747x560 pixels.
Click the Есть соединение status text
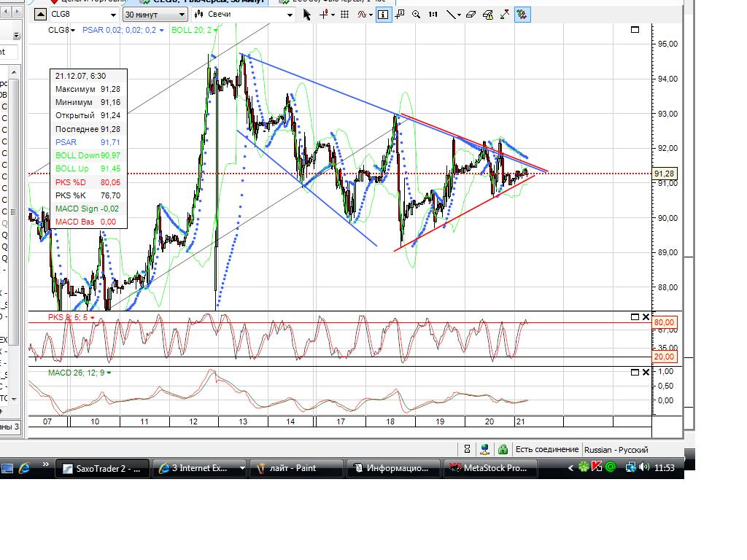[x=547, y=449]
